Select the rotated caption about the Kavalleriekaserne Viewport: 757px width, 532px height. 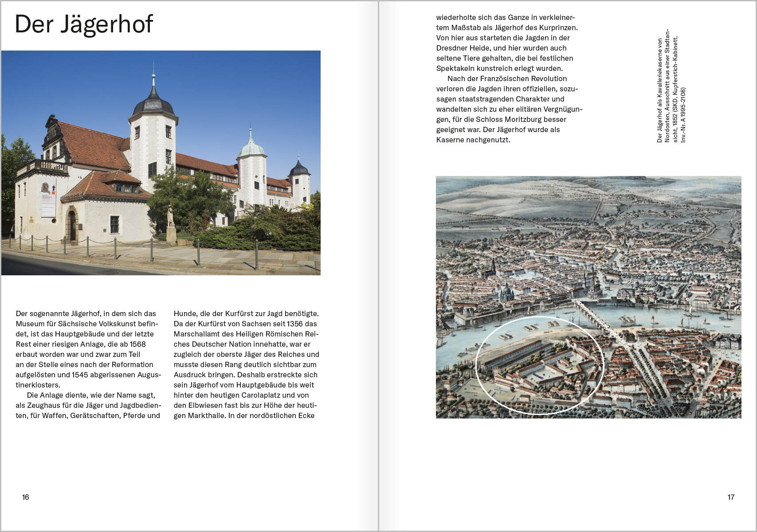(x=671, y=86)
